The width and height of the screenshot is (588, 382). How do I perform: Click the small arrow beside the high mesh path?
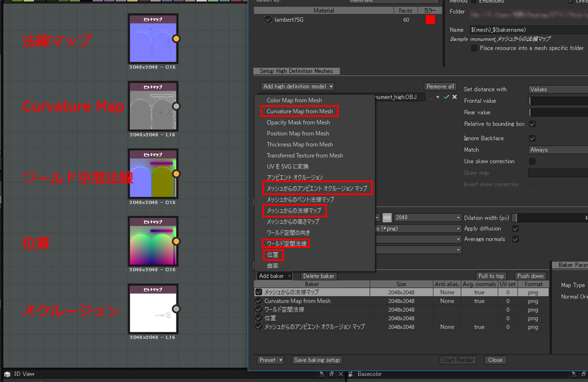pyautogui.click(x=437, y=98)
